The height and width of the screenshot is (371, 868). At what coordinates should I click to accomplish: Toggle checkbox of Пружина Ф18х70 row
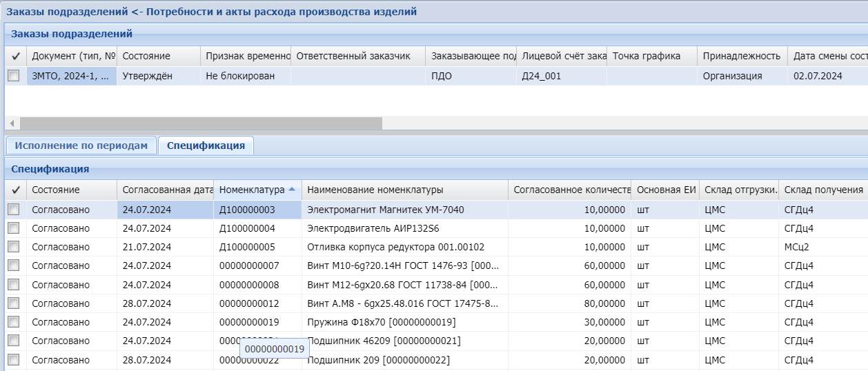14,322
